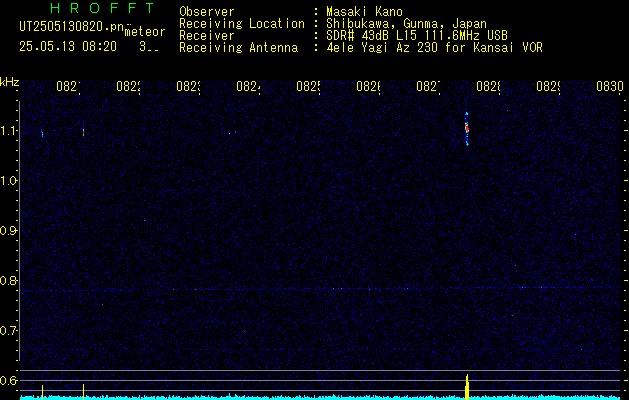Click the 'Receiving Location' label
The image size is (629, 400).
pyautogui.click(x=242, y=24)
